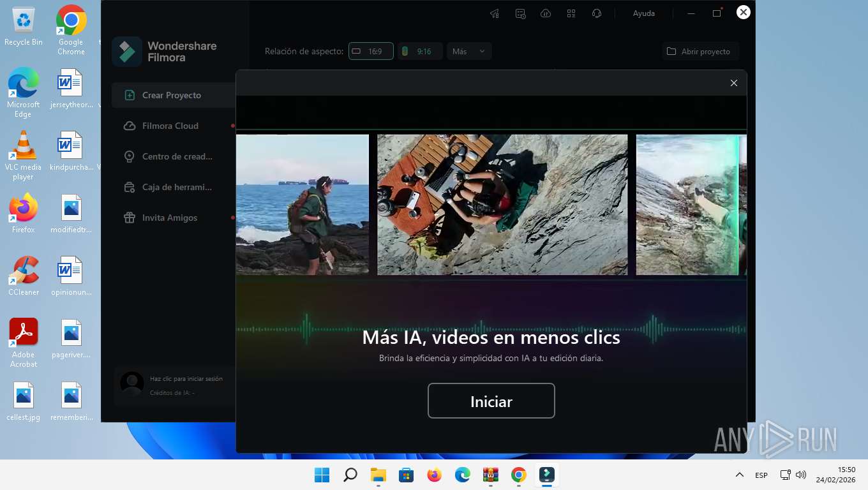The width and height of the screenshot is (868, 490).
Task: Expand the Más aspect ratio dropdown
Action: click(469, 51)
